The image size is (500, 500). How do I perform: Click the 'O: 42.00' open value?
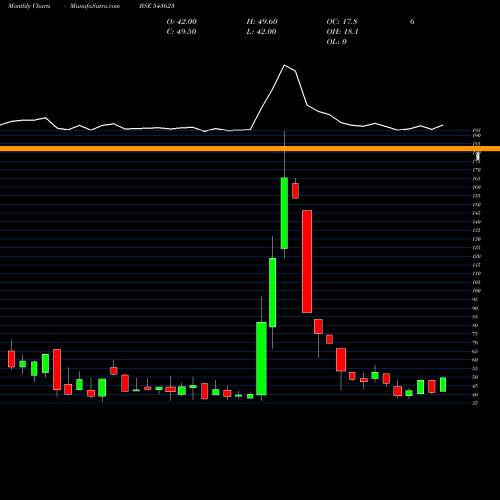click(182, 22)
